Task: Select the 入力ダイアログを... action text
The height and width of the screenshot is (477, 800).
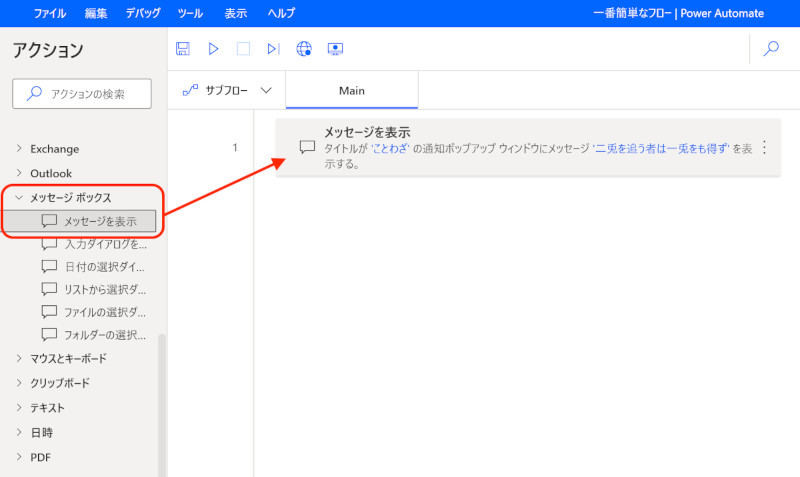Action: pyautogui.click(x=106, y=244)
